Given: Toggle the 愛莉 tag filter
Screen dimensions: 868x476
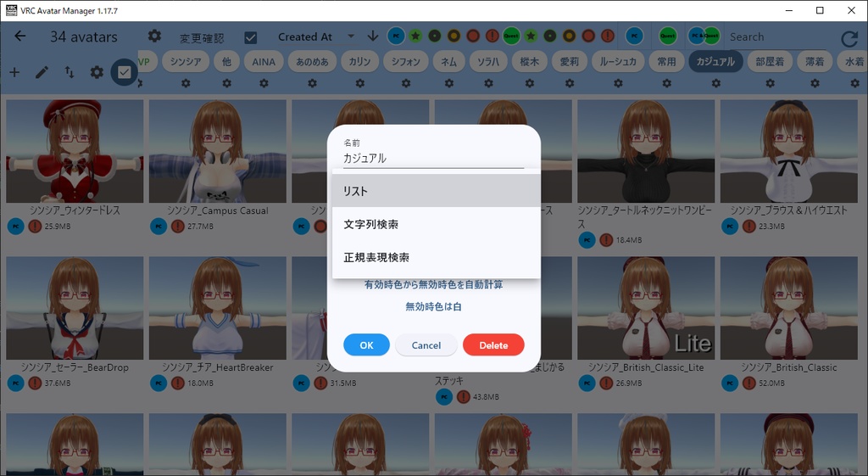Looking at the screenshot, I should [x=569, y=61].
